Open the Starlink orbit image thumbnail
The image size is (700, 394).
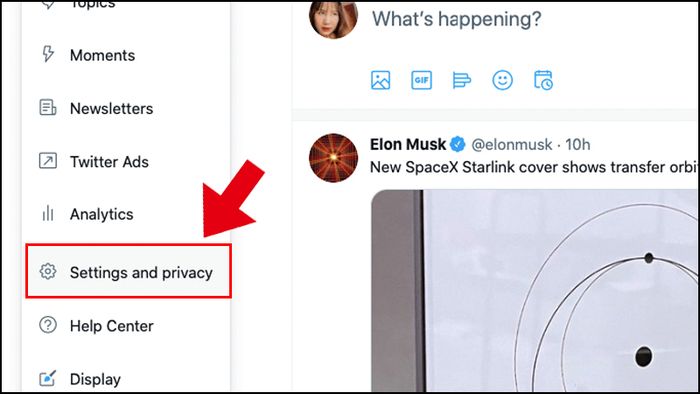tap(534, 291)
